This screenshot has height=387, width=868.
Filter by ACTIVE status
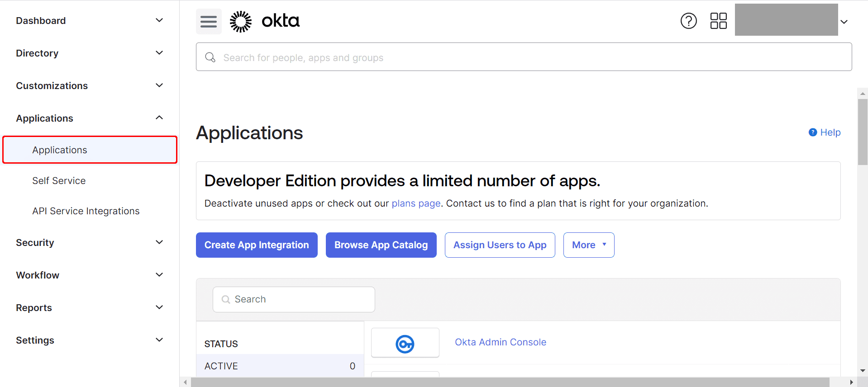point(280,366)
